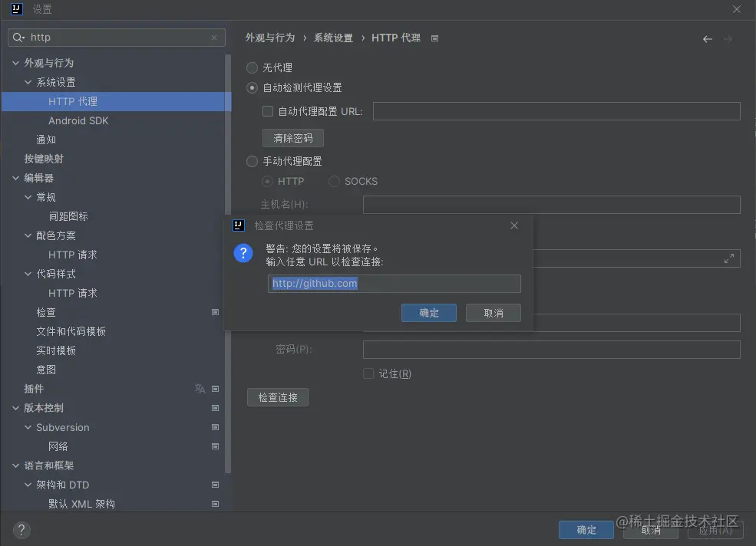The width and height of the screenshot is (756, 546).
Task: Tick the 记住 checkbox
Action: (x=368, y=374)
